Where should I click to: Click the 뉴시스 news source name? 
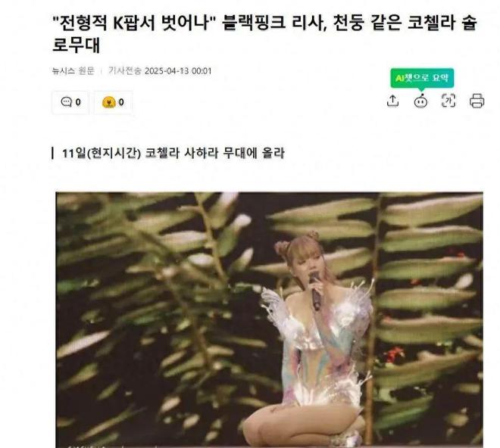tap(64, 70)
